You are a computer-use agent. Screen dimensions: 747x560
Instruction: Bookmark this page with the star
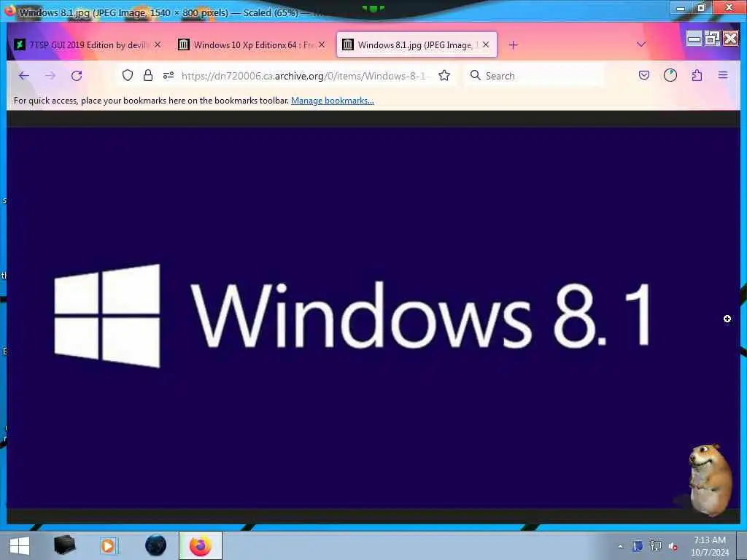[444, 75]
